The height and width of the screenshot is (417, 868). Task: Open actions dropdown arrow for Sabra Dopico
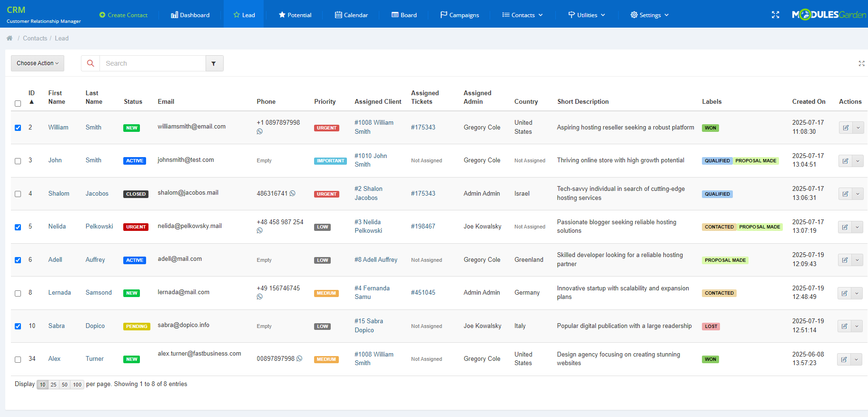(x=857, y=326)
